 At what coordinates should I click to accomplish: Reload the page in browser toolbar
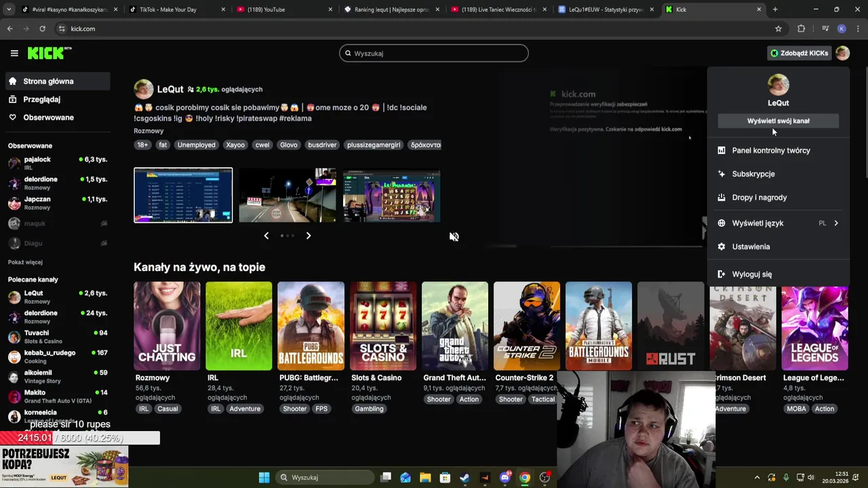42,28
